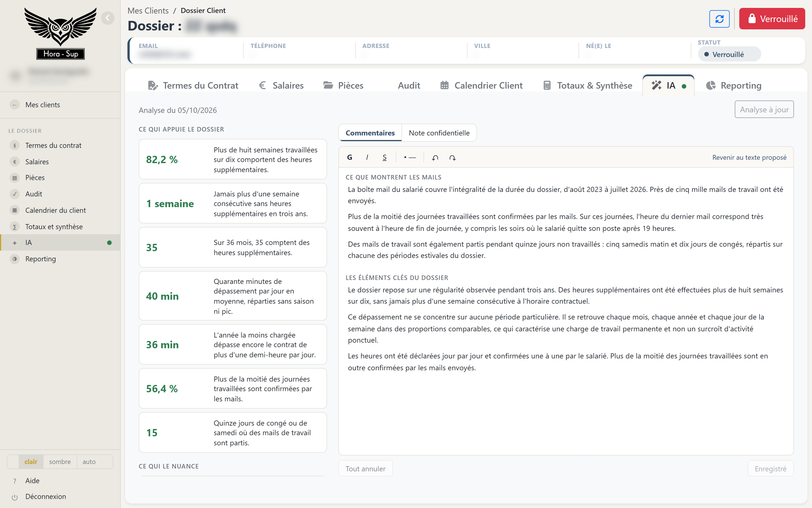Viewport: 812px width, 508px height.
Task: Click the Tout annuler button
Action: (x=365, y=468)
